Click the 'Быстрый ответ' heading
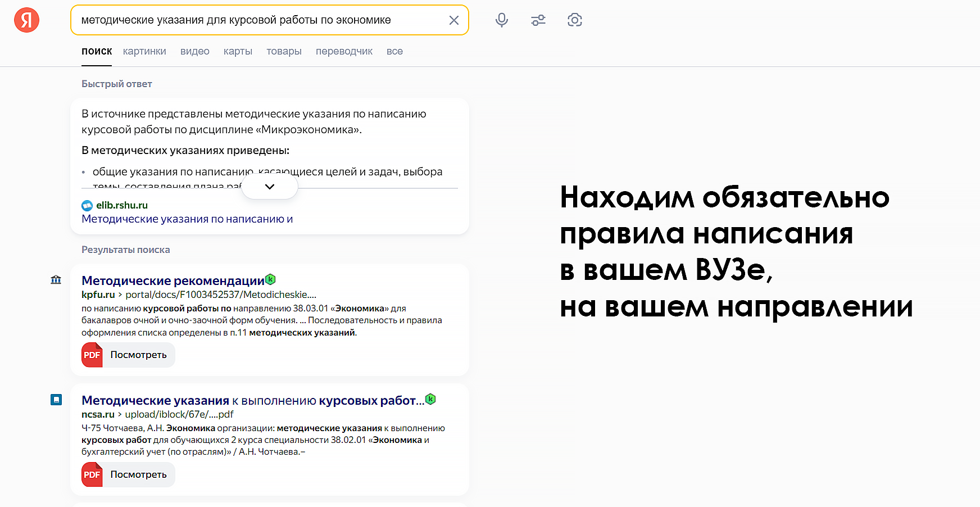 [x=117, y=84]
